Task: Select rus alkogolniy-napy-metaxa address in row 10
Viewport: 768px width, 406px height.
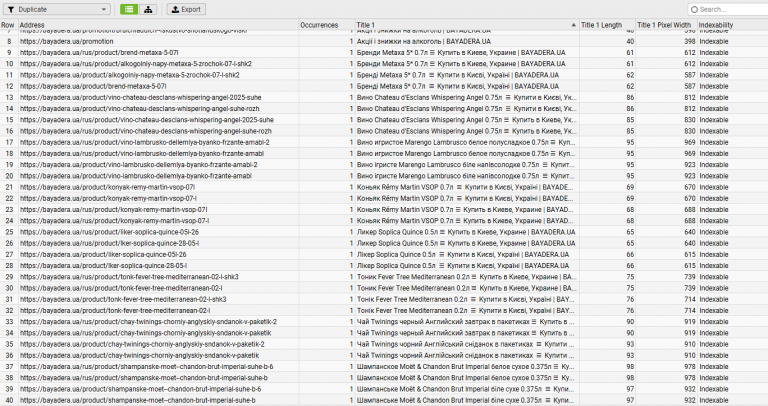Action: click(x=136, y=64)
